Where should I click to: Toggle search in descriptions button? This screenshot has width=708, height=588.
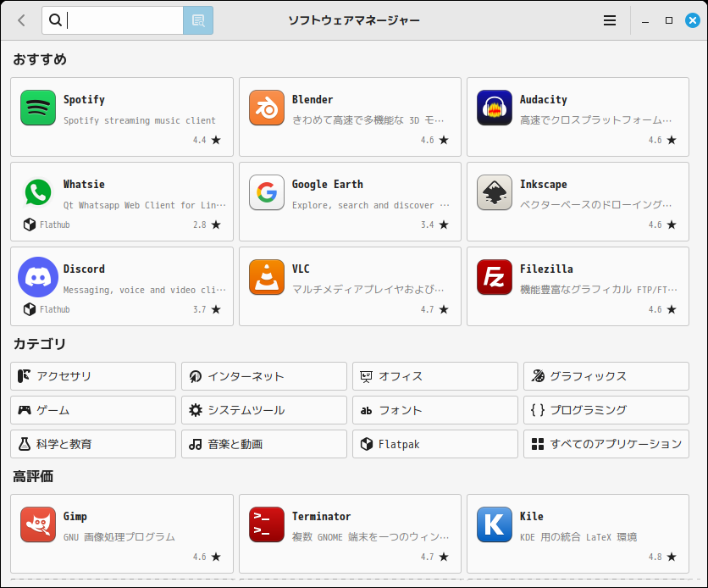[x=198, y=20]
